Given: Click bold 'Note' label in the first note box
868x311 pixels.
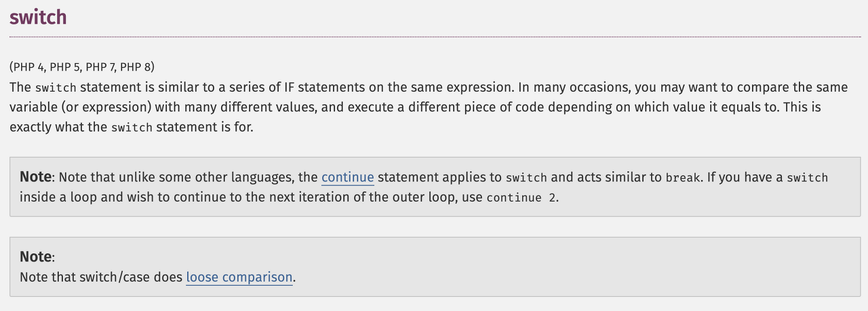Looking at the screenshot, I should tap(35, 177).
